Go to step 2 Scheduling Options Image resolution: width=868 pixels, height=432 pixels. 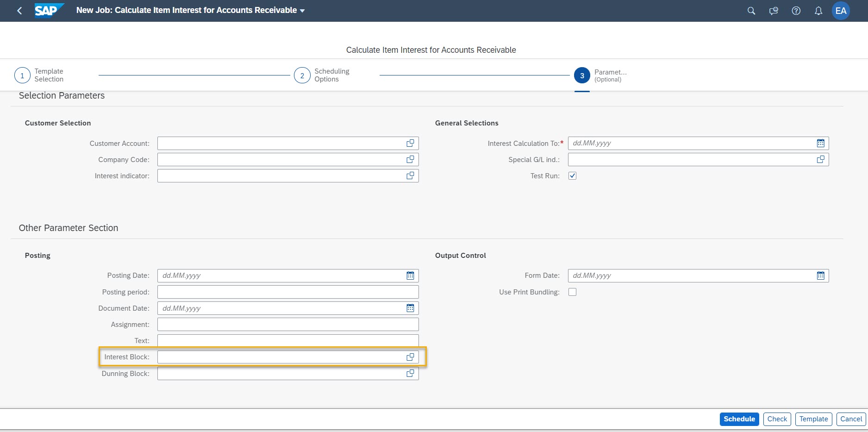click(322, 75)
